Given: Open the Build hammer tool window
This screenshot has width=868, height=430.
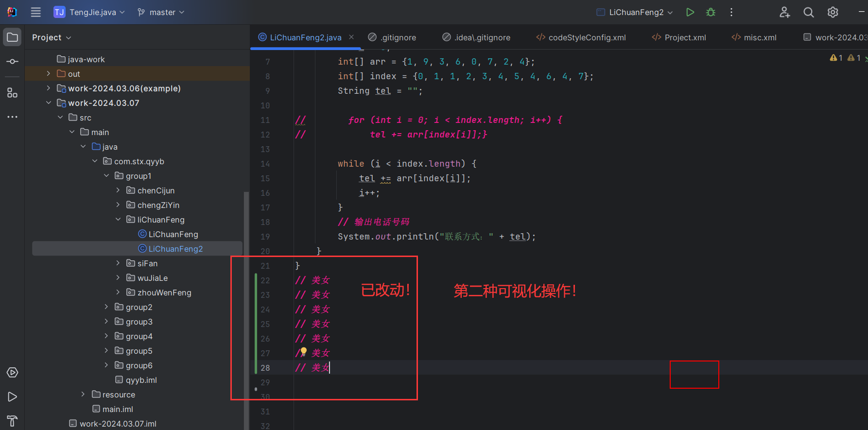Looking at the screenshot, I should pyautogui.click(x=13, y=421).
